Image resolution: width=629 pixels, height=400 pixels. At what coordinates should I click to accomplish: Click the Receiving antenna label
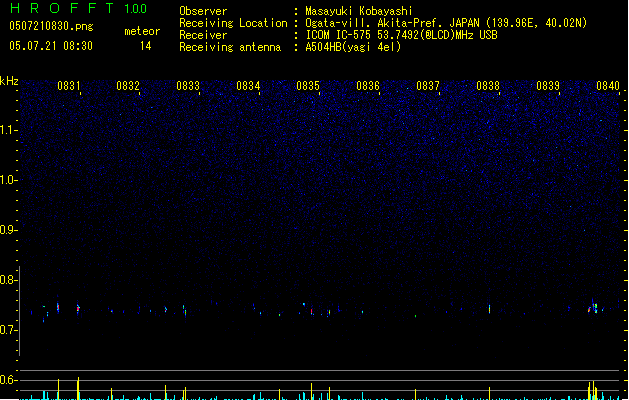point(230,47)
